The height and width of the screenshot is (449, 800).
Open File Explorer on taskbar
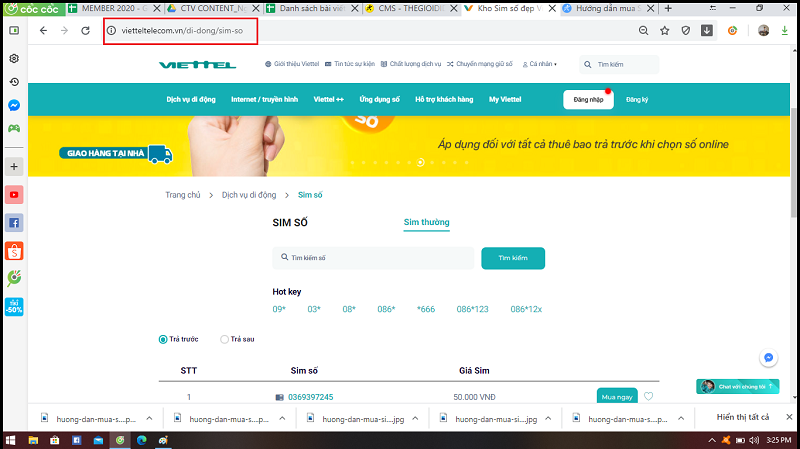point(33,440)
